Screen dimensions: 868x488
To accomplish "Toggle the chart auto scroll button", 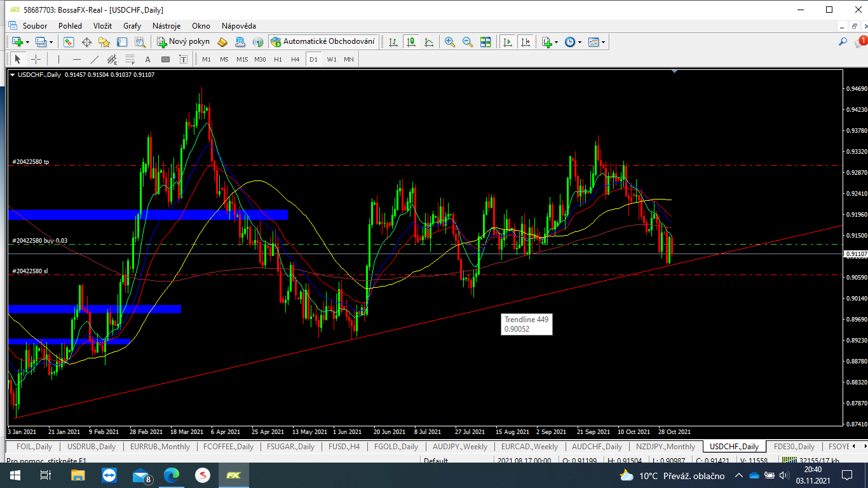I will pyautogui.click(x=507, y=42).
